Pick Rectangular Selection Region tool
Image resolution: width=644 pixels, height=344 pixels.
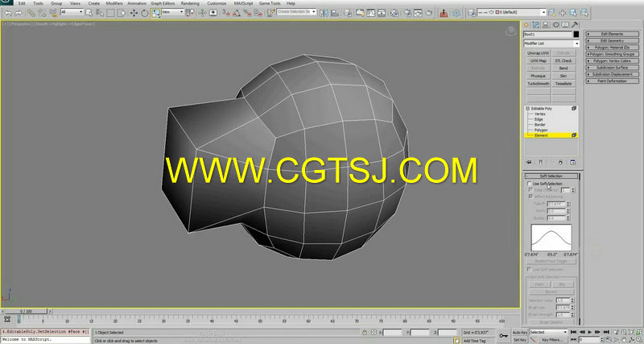(110, 13)
